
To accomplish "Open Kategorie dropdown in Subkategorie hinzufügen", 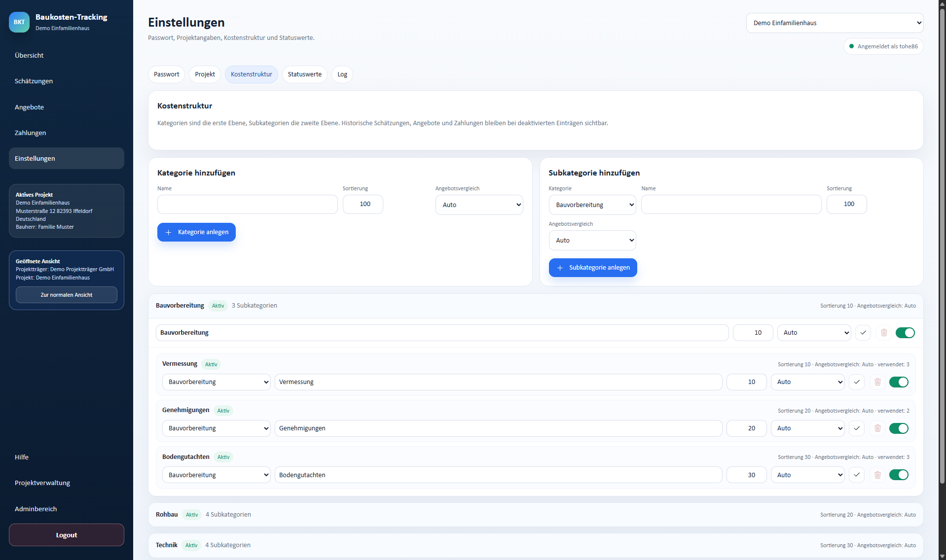I will click(592, 205).
